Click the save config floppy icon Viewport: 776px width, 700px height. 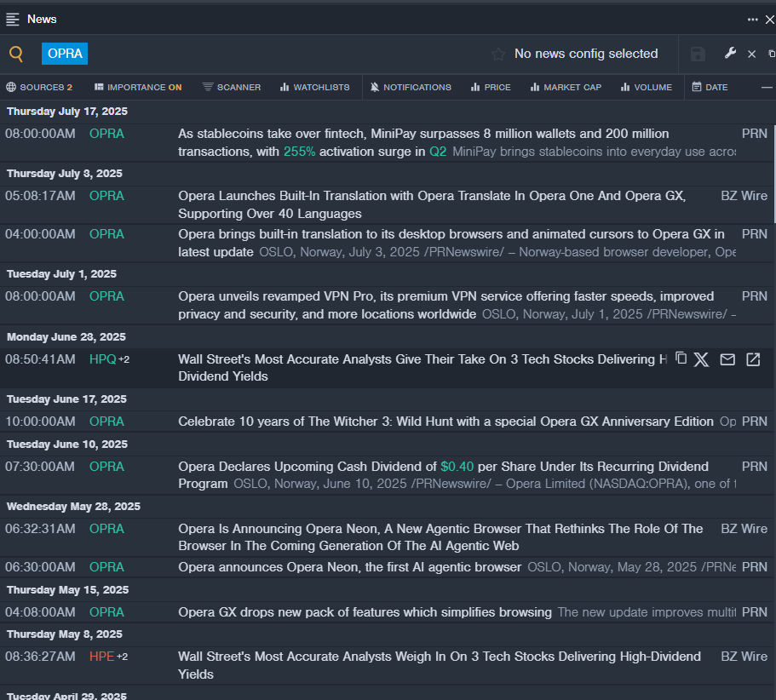[698, 54]
